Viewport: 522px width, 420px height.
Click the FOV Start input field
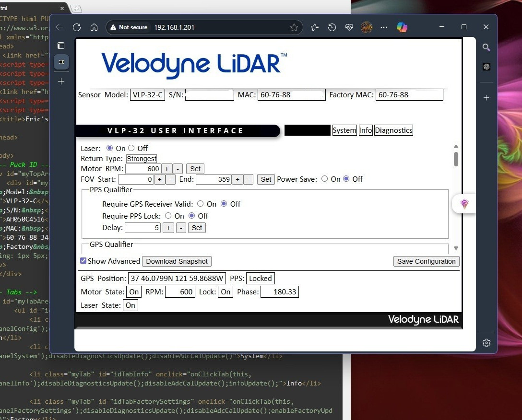[135, 179]
